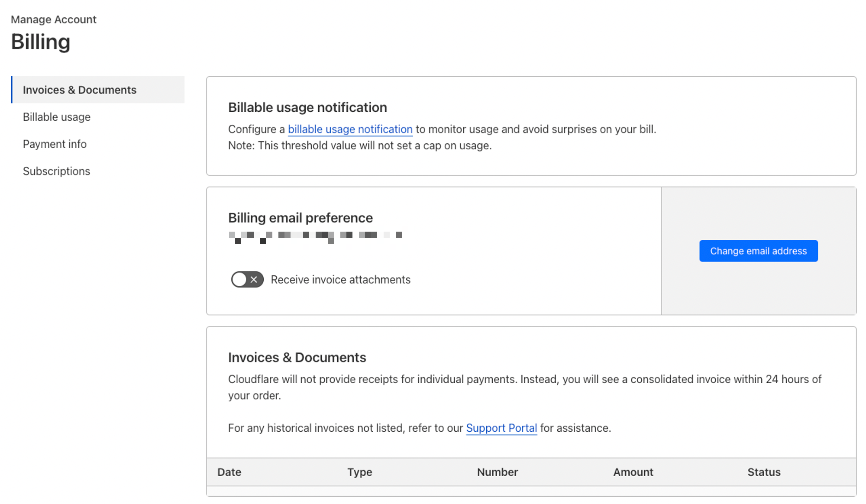Open the Billable usage sidebar section
This screenshot has width=866, height=504.
point(57,117)
